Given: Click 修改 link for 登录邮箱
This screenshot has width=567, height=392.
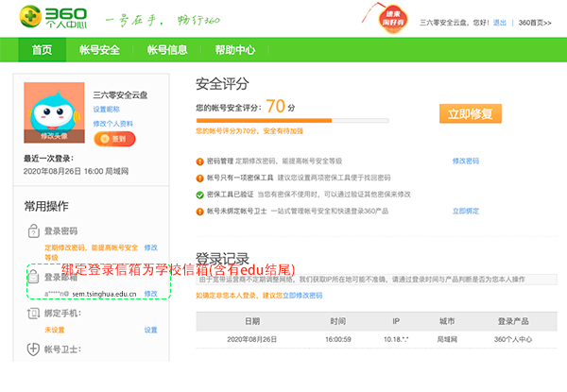Looking at the screenshot, I should pos(151,294).
